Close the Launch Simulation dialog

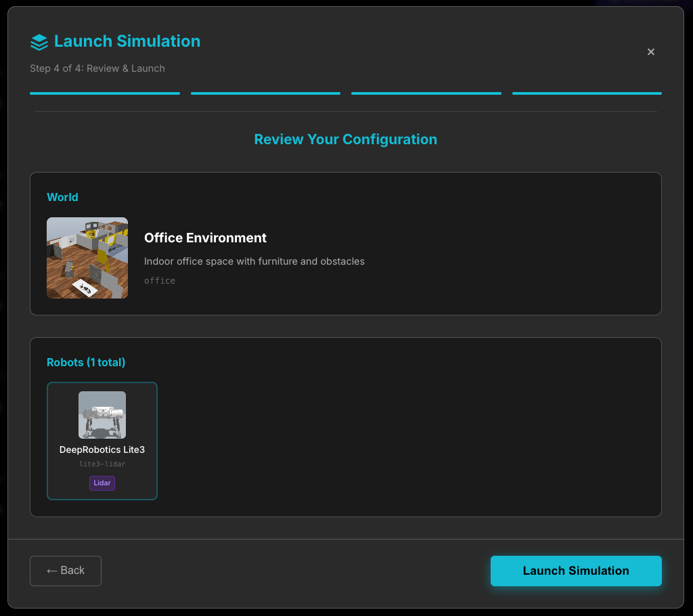[650, 52]
